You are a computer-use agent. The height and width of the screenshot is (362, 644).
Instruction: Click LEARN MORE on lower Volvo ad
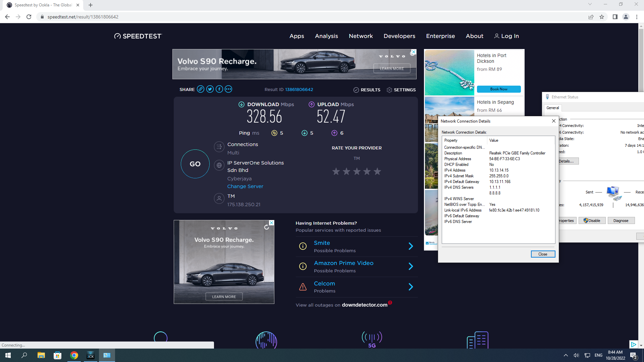tap(224, 297)
